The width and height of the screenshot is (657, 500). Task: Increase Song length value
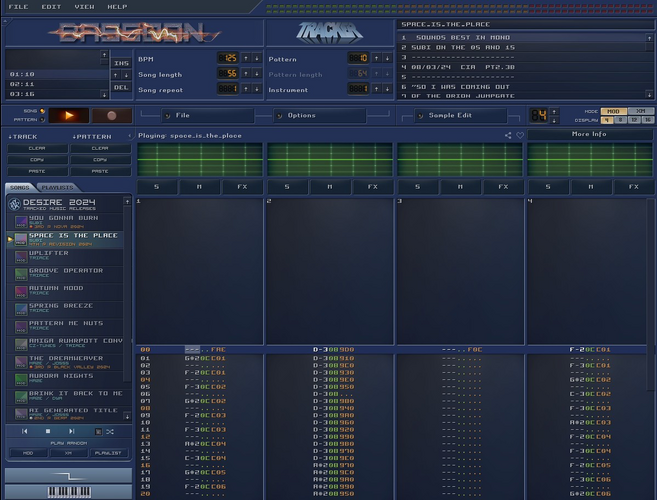(246, 74)
